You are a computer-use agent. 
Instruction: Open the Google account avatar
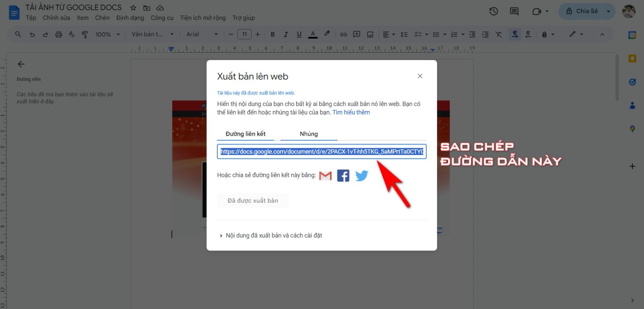coord(629,11)
